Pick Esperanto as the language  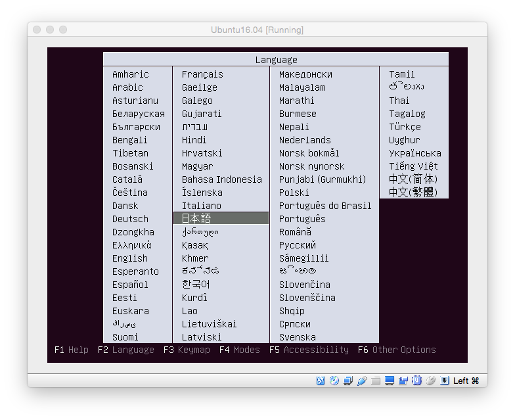(135, 271)
